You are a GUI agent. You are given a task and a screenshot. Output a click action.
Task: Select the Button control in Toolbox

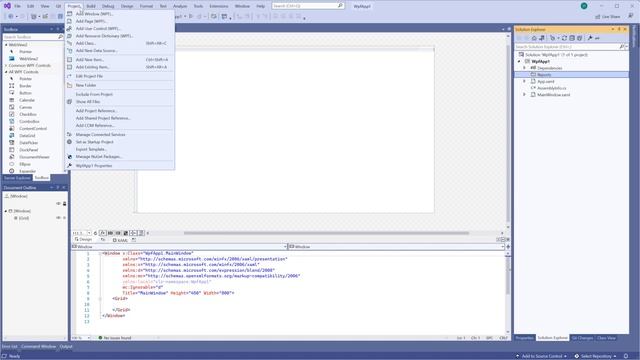click(x=25, y=93)
